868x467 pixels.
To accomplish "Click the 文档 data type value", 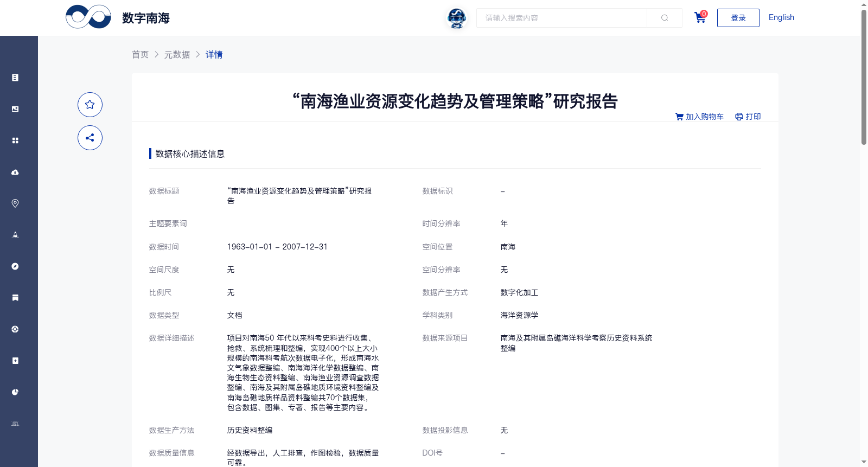I will point(234,315).
